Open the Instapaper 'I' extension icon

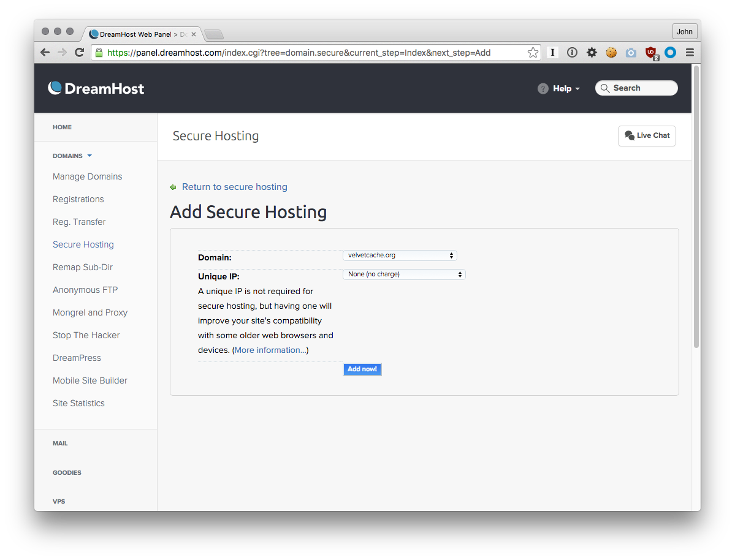553,53
